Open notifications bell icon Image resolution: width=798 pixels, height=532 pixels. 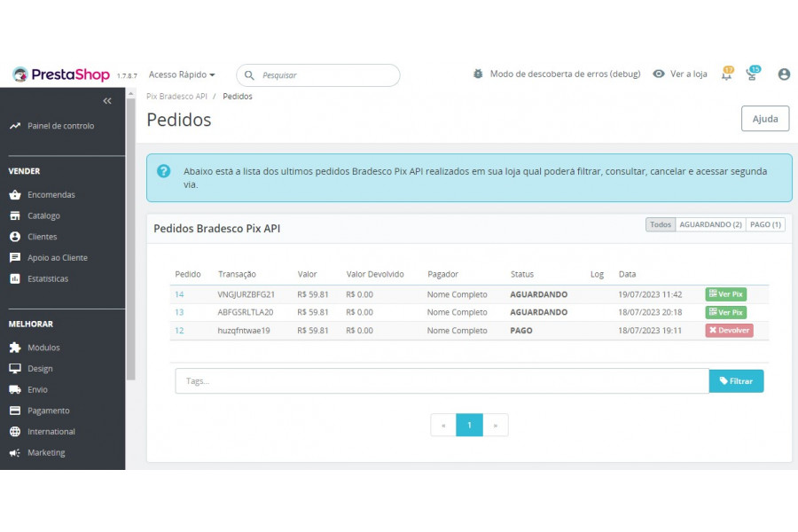point(727,74)
